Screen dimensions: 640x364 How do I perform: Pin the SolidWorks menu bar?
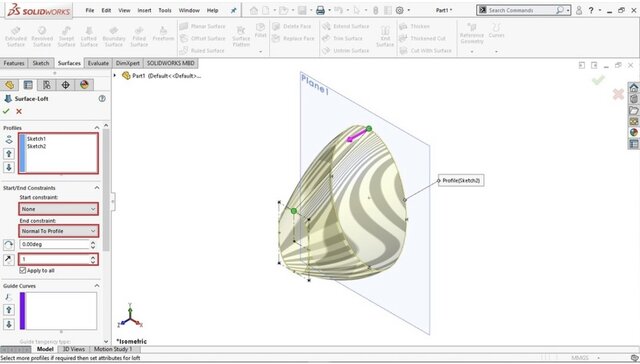tap(233, 10)
